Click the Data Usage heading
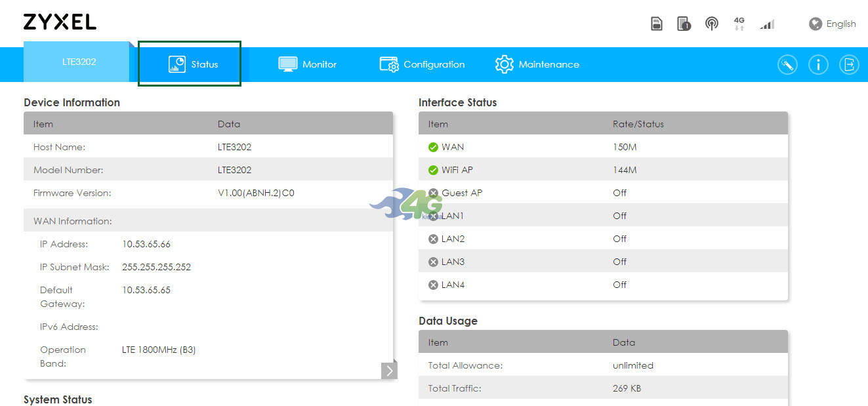This screenshot has width=868, height=406. (448, 321)
